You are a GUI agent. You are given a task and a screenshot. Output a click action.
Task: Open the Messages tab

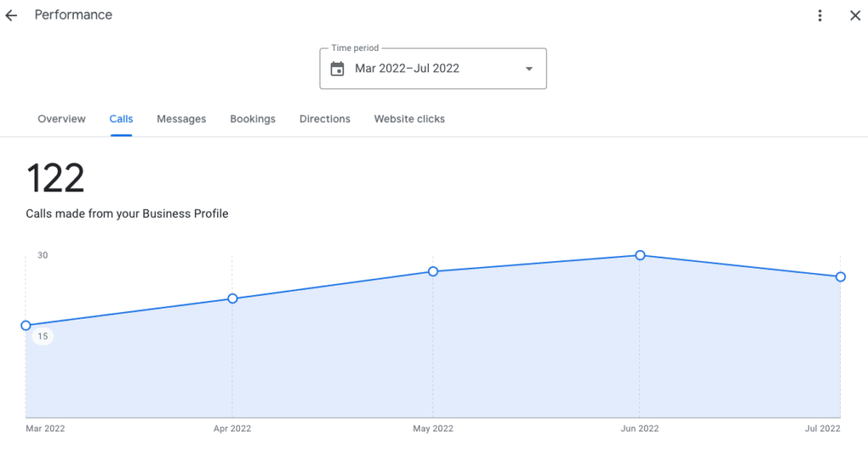click(181, 119)
